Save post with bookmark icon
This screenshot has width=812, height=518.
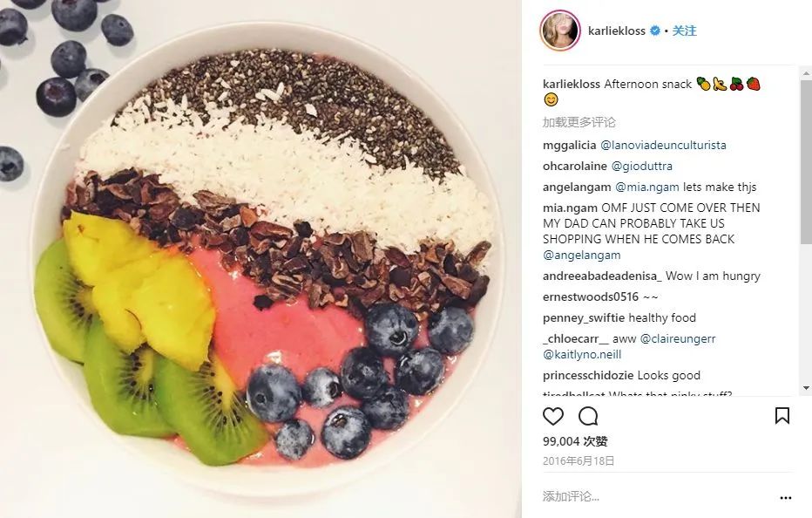[x=782, y=415]
